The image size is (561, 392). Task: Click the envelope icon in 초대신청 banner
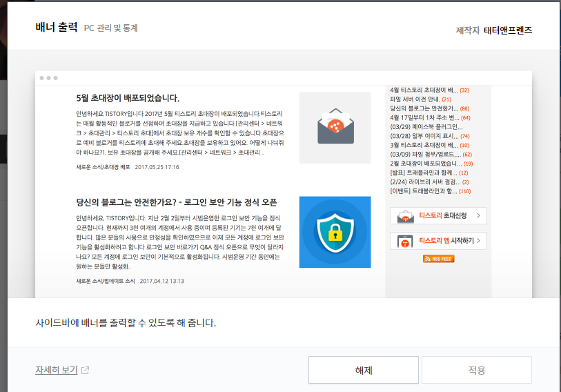tap(405, 216)
